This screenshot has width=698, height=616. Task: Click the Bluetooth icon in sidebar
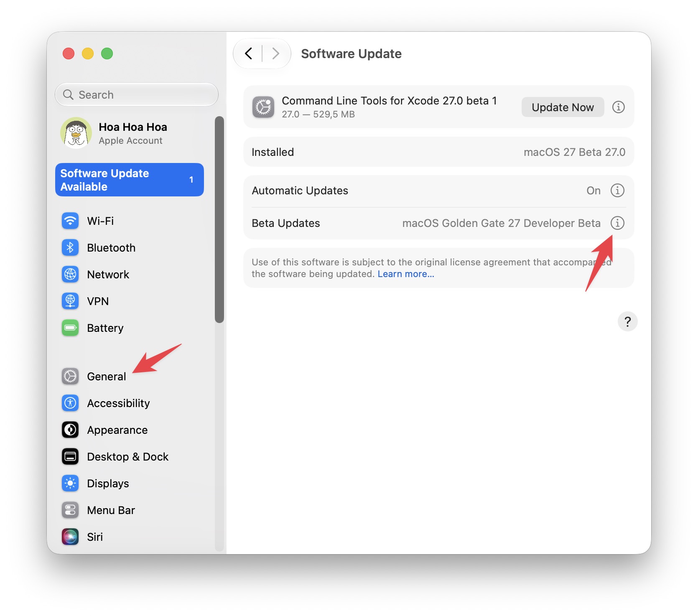tap(70, 247)
